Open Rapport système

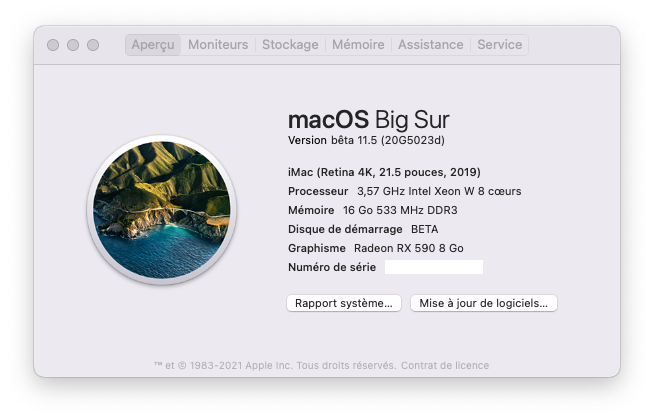pos(344,303)
